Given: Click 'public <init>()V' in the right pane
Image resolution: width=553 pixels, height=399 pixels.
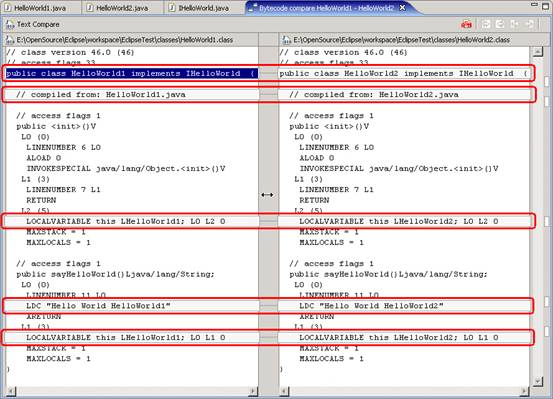Looking at the screenshot, I should (x=329, y=126).
